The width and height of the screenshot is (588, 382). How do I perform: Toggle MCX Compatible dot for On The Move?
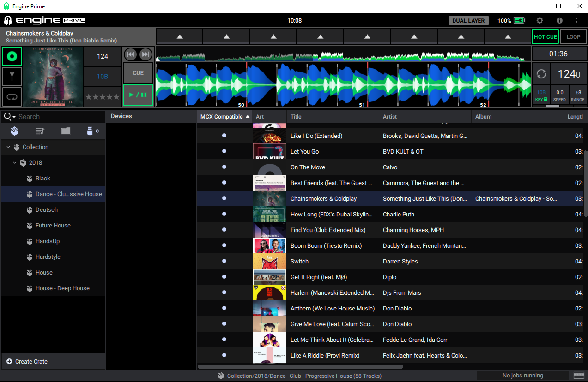224,167
